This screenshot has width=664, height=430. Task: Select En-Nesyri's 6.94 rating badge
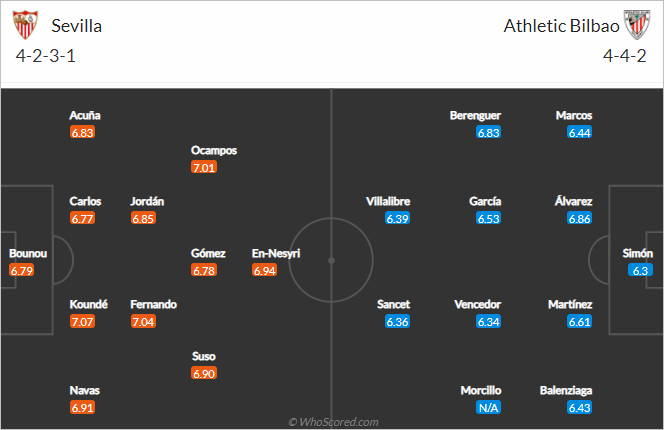click(265, 270)
